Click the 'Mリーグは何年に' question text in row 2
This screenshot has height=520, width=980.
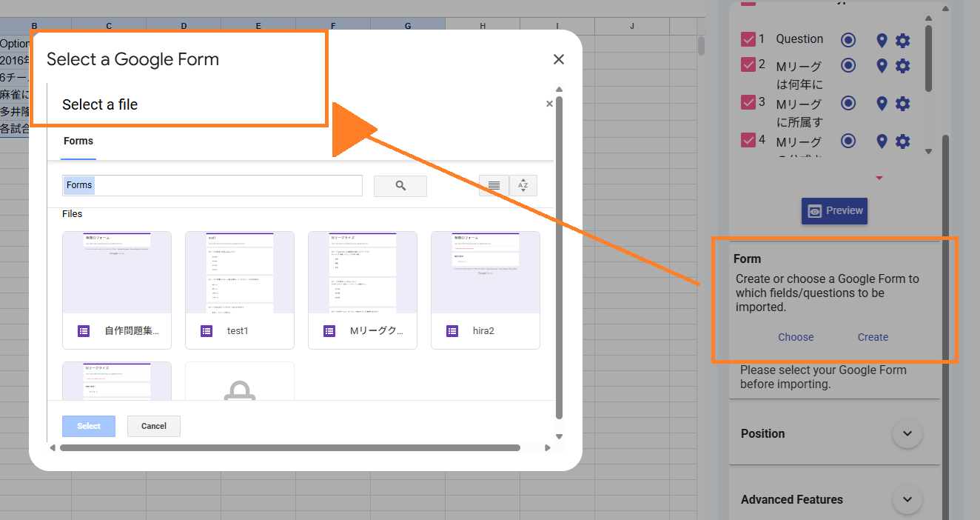coord(799,75)
